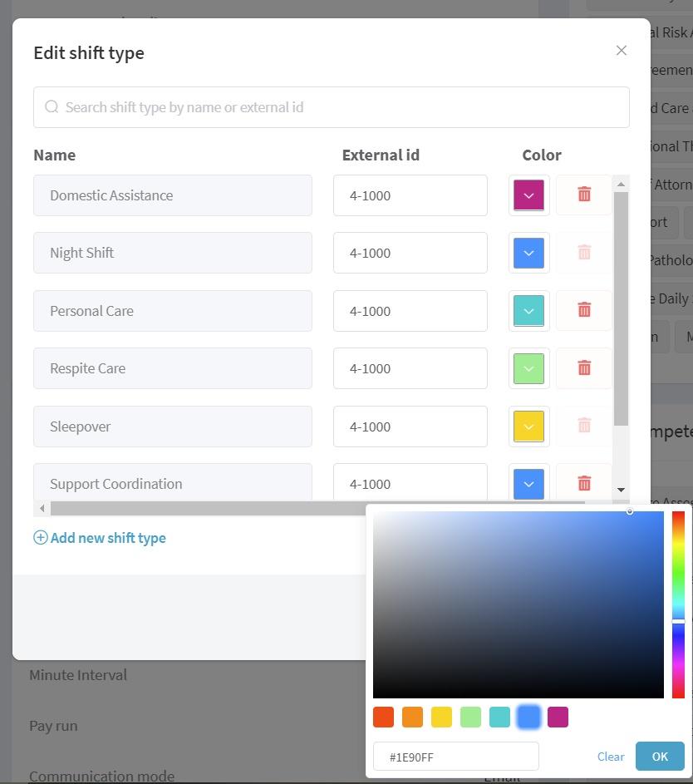Click the horizontal scrollbar thumb
The image size is (693, 784).
tap(209, 509)
